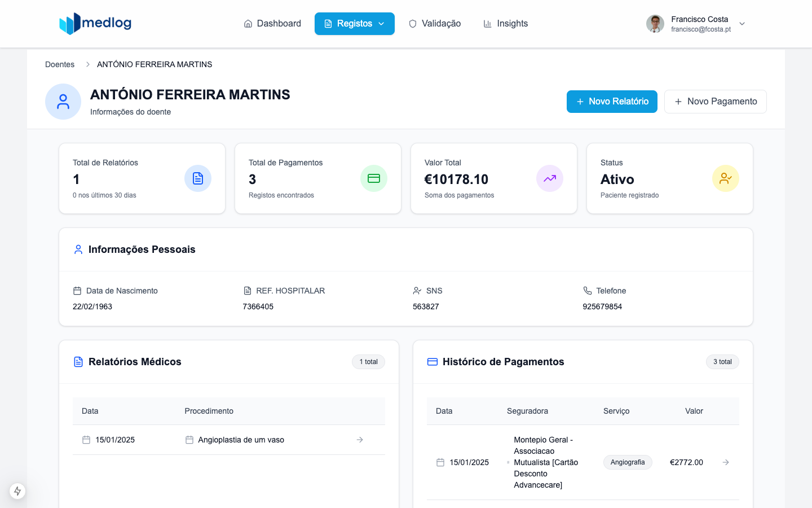Click the Novo Pagamento button
The width and height of the screenshot is (812, 508).
[715, 102]
